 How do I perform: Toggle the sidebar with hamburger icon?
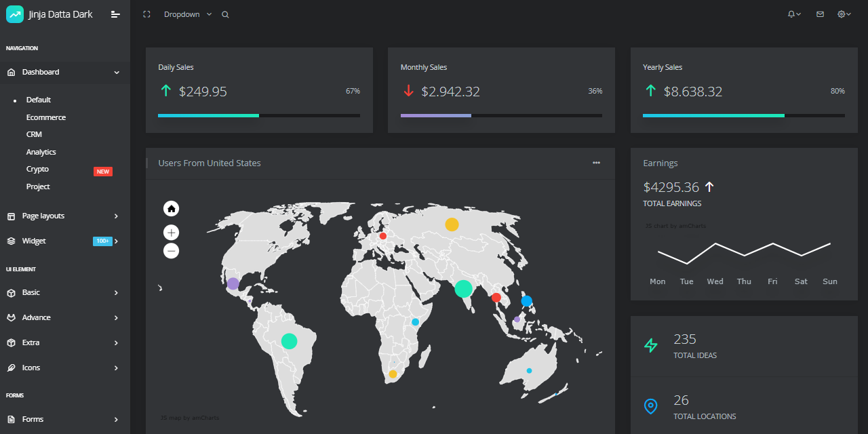[115, 14]
